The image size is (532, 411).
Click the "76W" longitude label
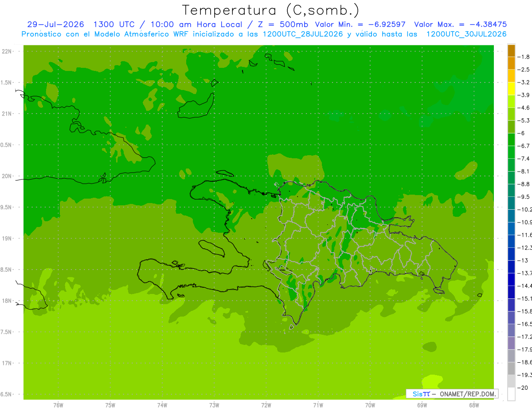click(58, 405)
